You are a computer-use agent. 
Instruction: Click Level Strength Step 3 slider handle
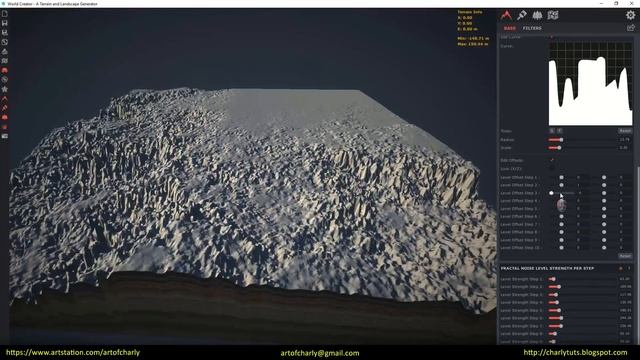click(x=556, y=295)
